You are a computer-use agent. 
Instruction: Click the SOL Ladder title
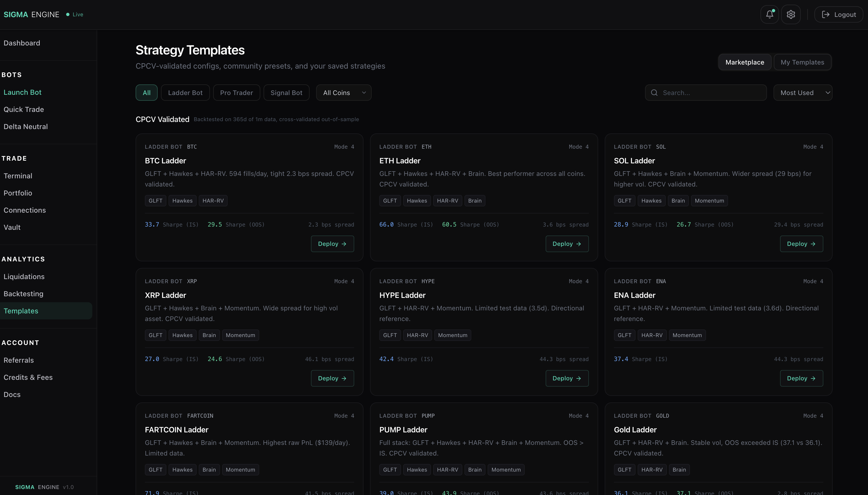pos(634,160)
